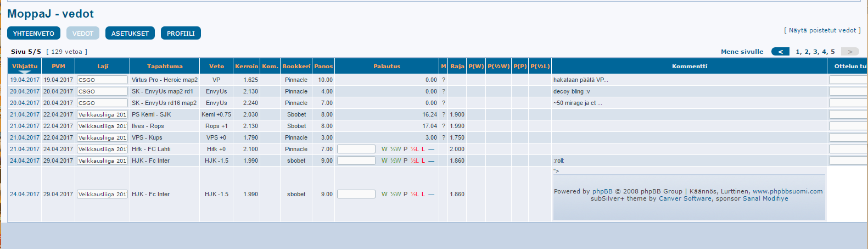Viewport: 868px width, 249px height.
Task: Set the Hifk - FC Lahti bet to P (push)
Action: [406, 149]
